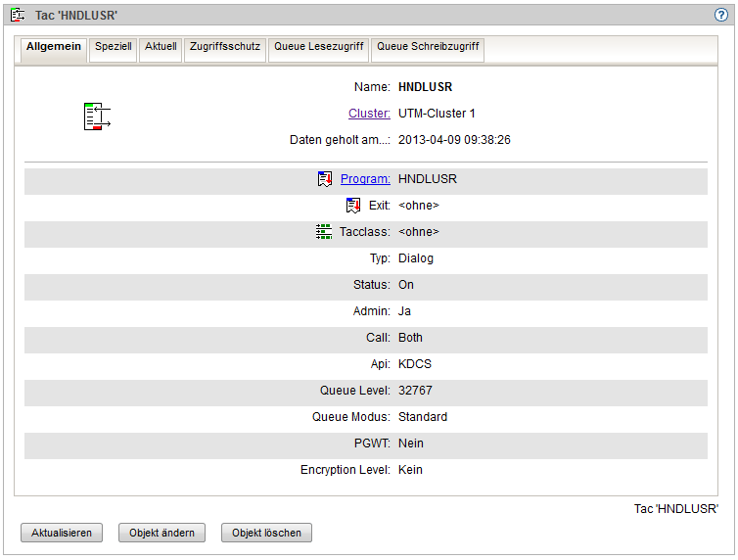The height and width of the screenshot is (560, 738).
Task: Click the Objekt ändern button
Action: point(162,534)
